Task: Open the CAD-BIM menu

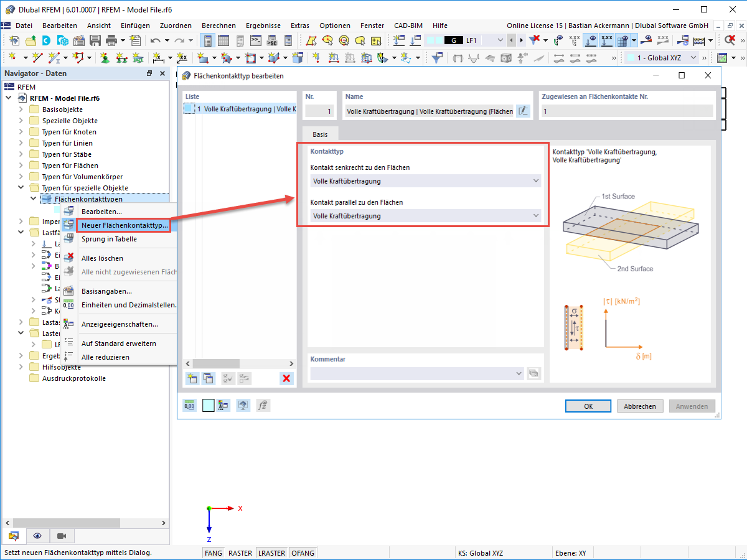Action: pos(408,26)
